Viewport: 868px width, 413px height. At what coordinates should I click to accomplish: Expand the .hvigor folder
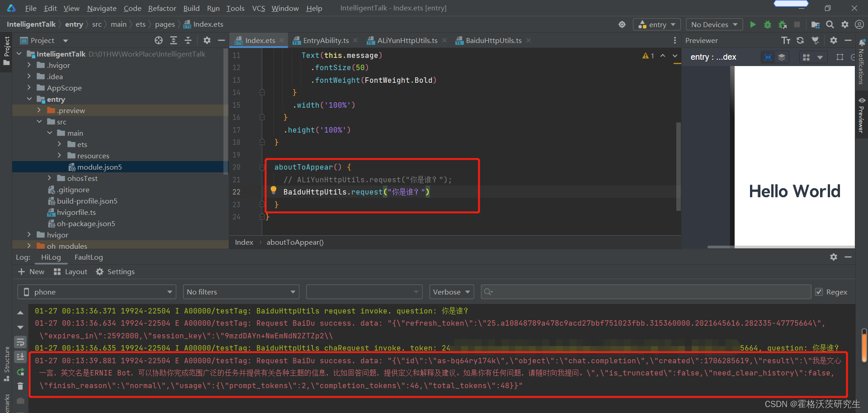tap(29, 65)
